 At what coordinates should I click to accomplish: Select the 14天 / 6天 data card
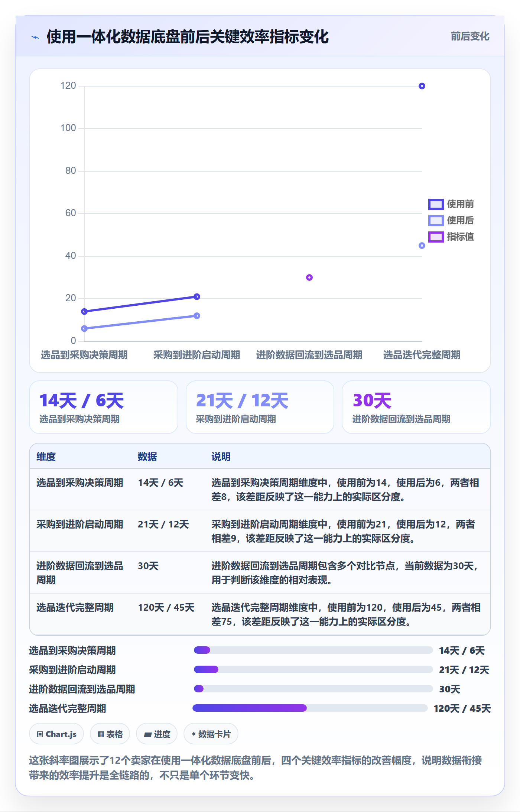(104, 407)
